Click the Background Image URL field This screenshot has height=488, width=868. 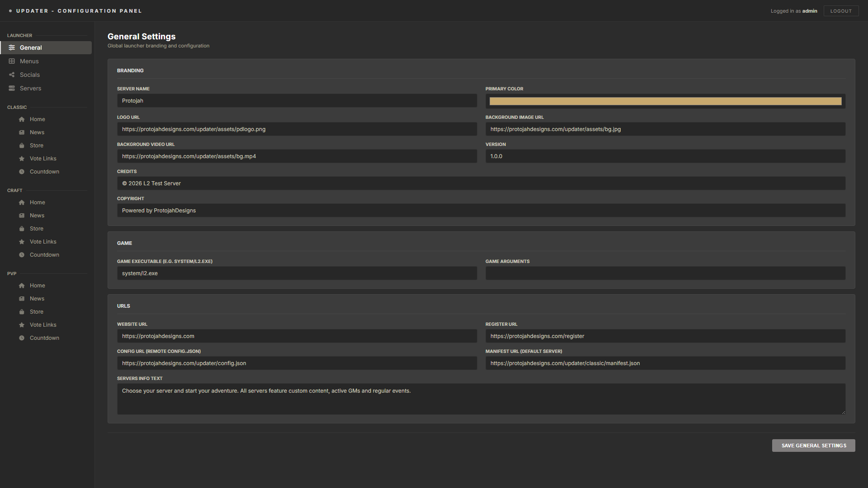tap(665, 129)
